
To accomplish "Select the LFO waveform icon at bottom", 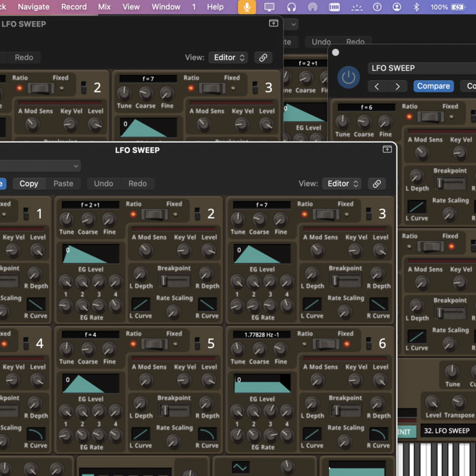I will (241, 467).
